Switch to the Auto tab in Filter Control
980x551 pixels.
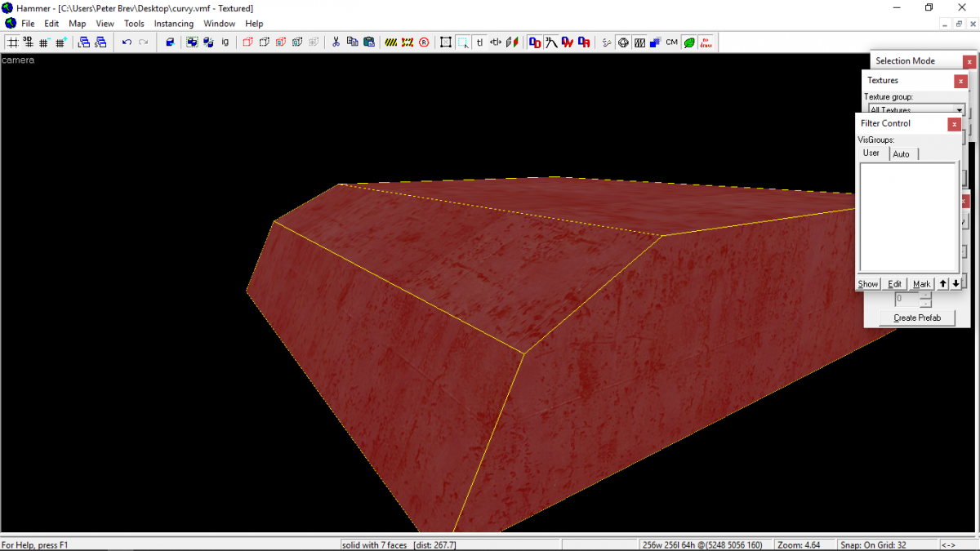point(902,153)
